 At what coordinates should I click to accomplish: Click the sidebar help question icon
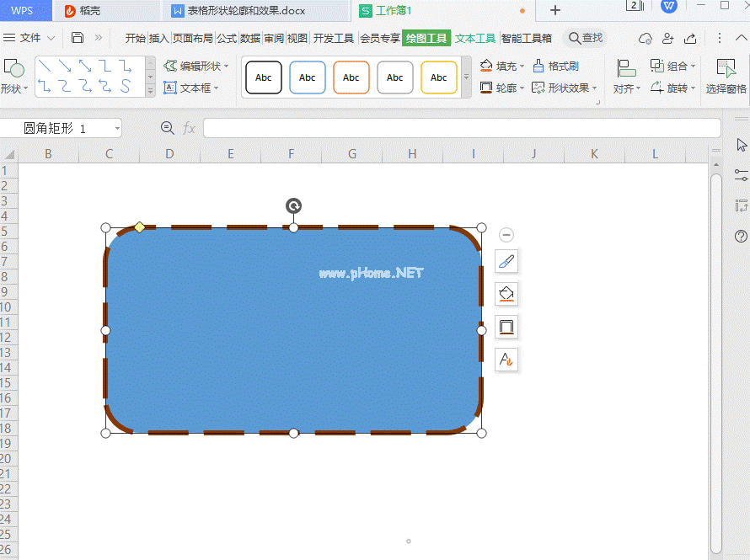pos(741,236)
